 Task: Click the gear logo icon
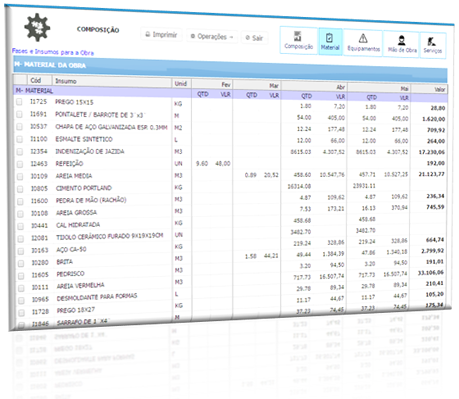[37, 27]
